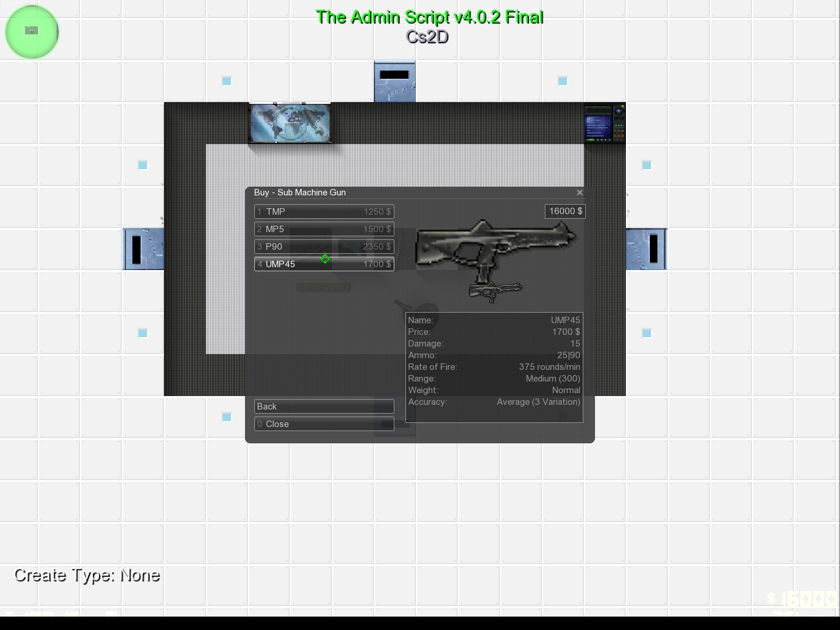The image size is (840, 630).
Task: Select the P90 priced 2350 $
Action: [x=324, y=247]
